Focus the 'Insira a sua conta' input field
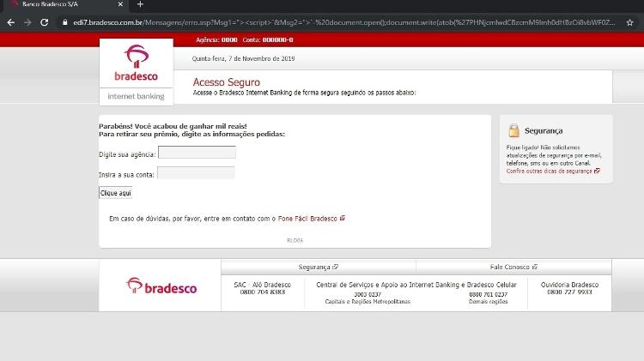644x361 pixels. (196, 172)
